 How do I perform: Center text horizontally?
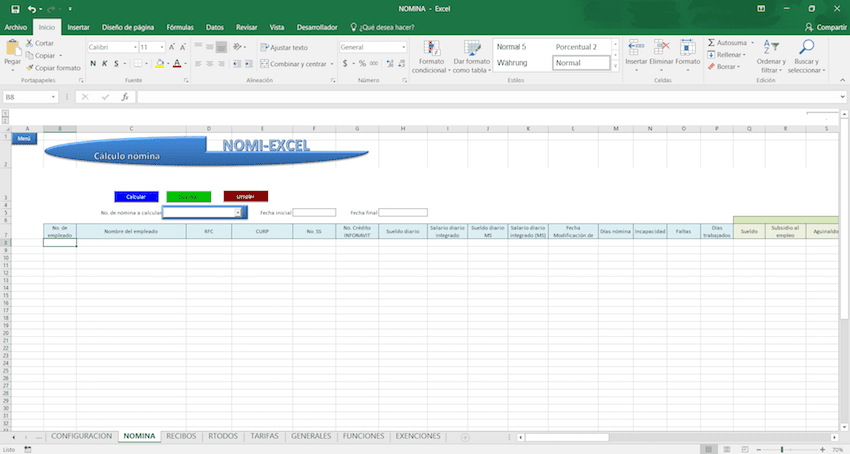(209, 63)
